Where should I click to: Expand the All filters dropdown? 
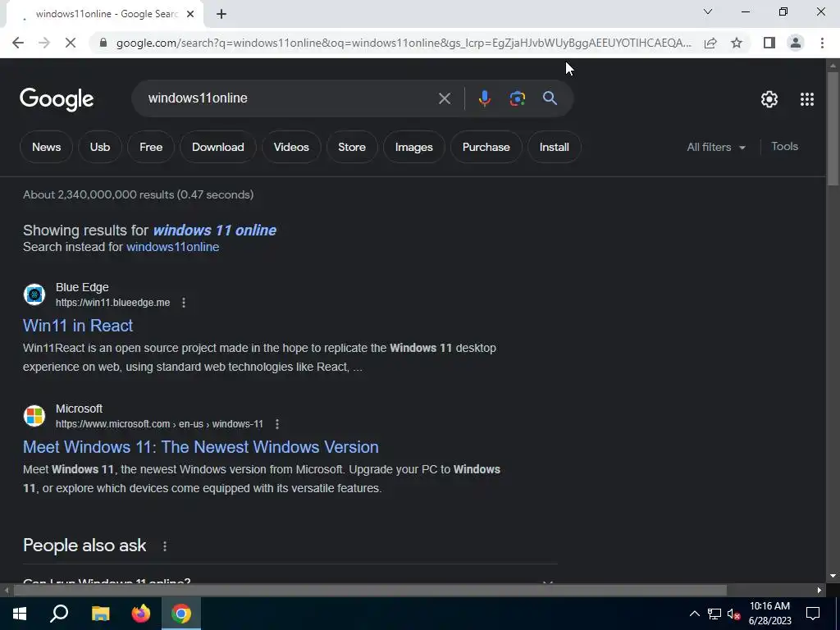point(716,147)
